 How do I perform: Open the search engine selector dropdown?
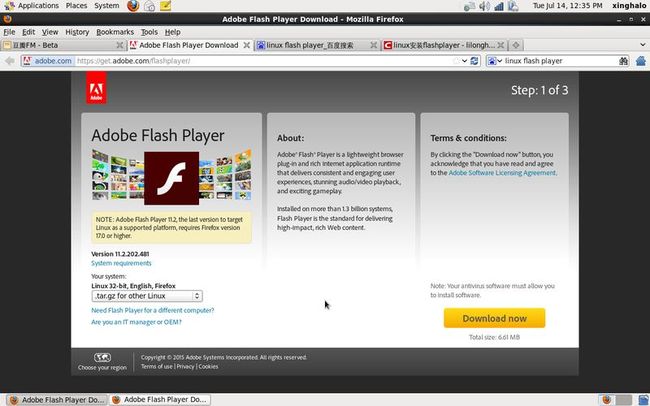(x=495, y=61)
